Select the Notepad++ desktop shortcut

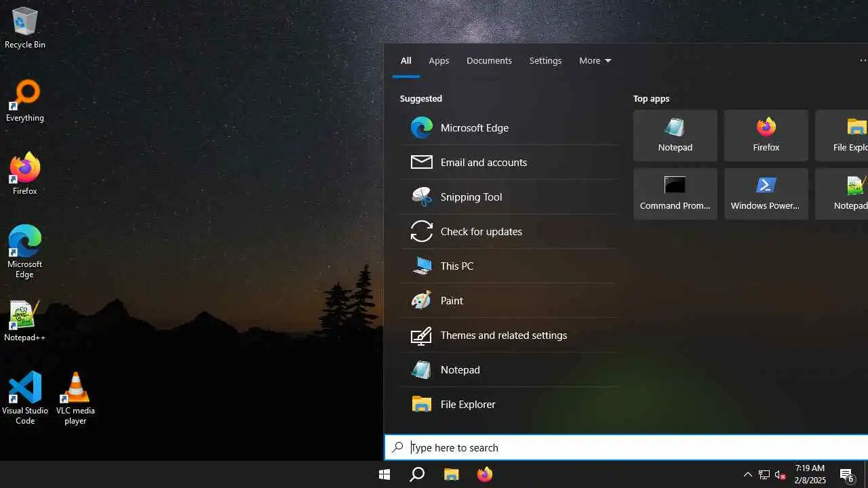coord(25,321)
